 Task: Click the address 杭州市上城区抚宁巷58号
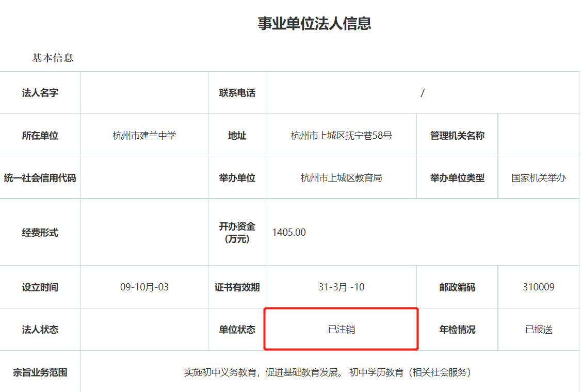point(342,136)
